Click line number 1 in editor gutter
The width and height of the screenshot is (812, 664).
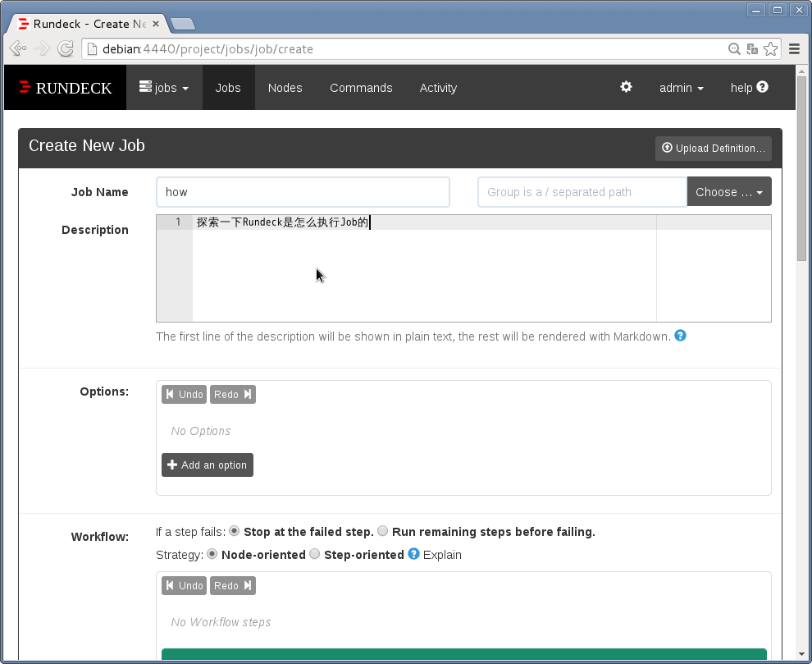pyautogui.click(x=178, y=222)
